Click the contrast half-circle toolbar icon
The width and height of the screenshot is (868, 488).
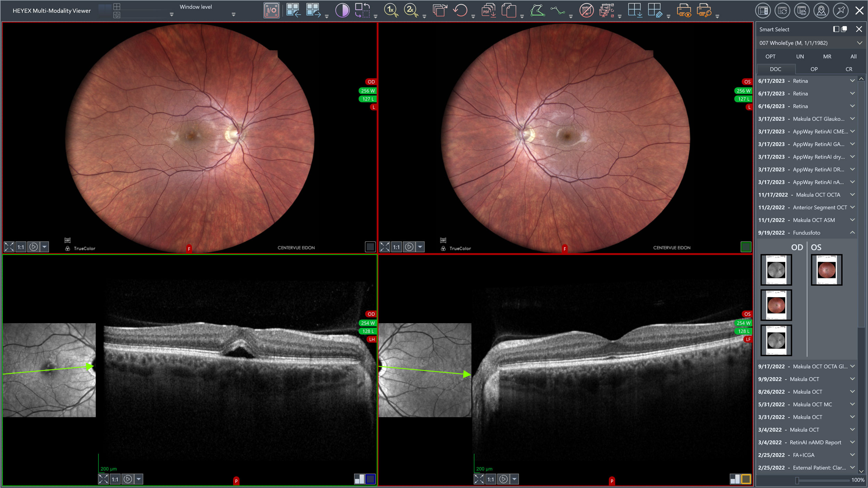pos(342,10)
